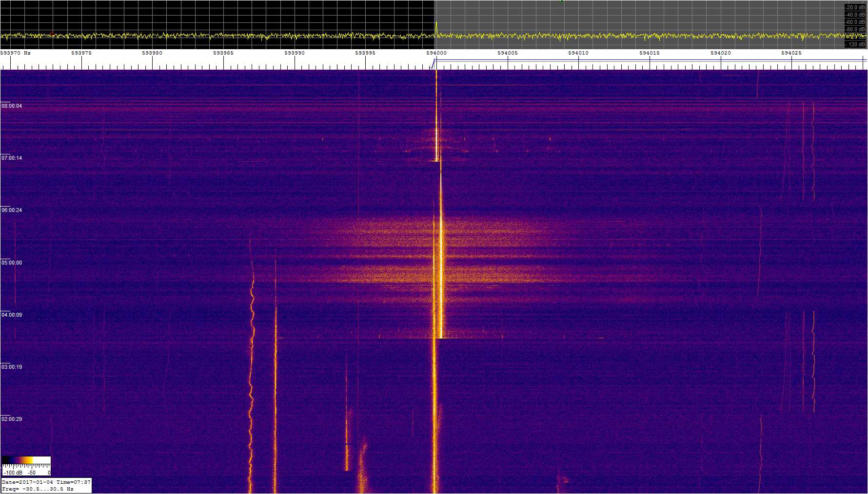Click the blue passband edge marker at 594000
Screen dimensions: 868x494
[433, 63]
